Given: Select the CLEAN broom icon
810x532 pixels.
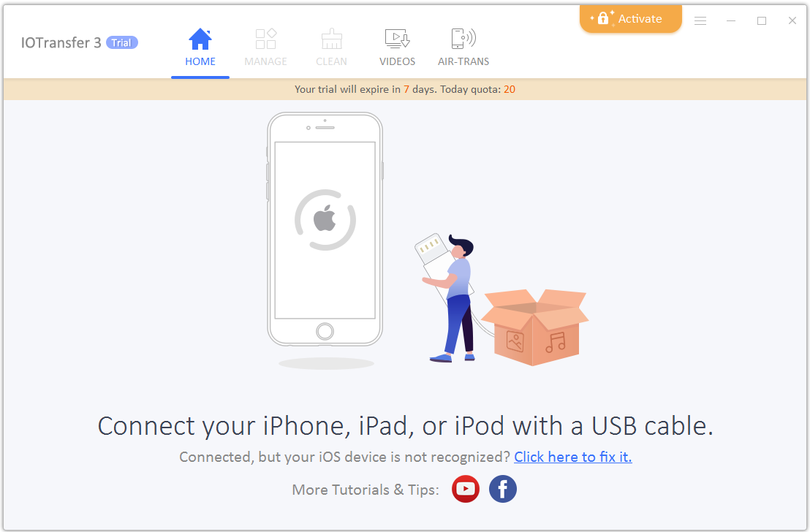Looking at the screenshot, I should coord(332,39).
